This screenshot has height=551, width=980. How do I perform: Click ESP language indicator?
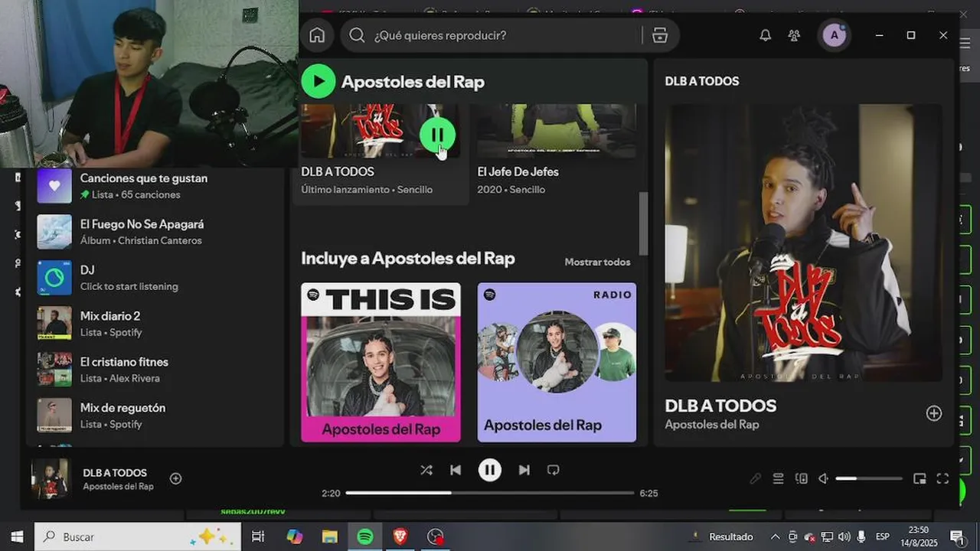(x=883, y=536)
